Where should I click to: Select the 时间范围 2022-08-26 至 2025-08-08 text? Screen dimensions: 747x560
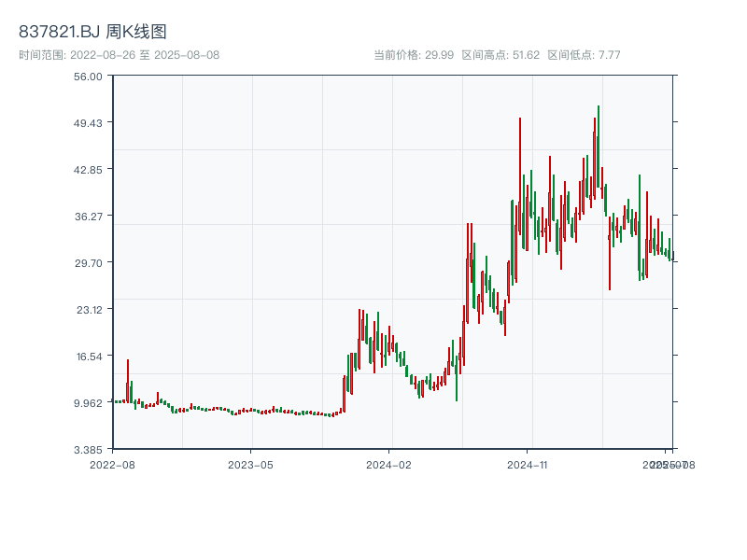click(x=120, y=55)
